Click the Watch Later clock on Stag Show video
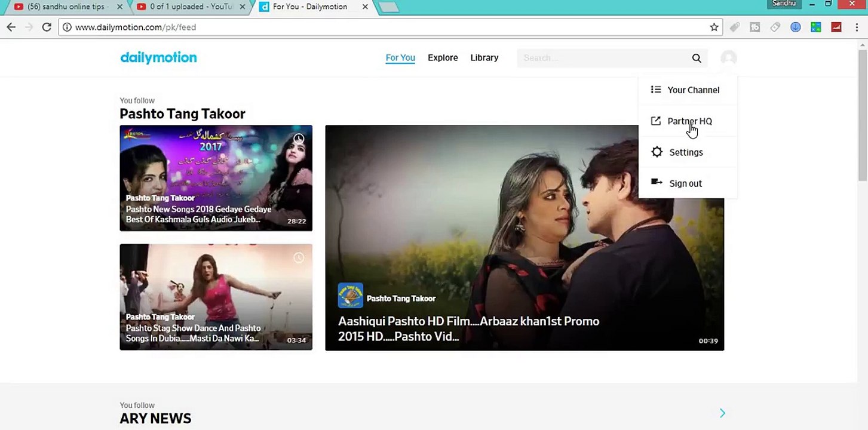868x430 pixels. point(299,258)
